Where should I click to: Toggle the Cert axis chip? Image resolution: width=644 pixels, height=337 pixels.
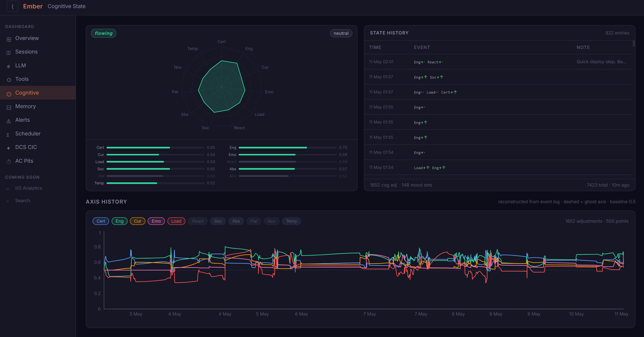[101, 221]
